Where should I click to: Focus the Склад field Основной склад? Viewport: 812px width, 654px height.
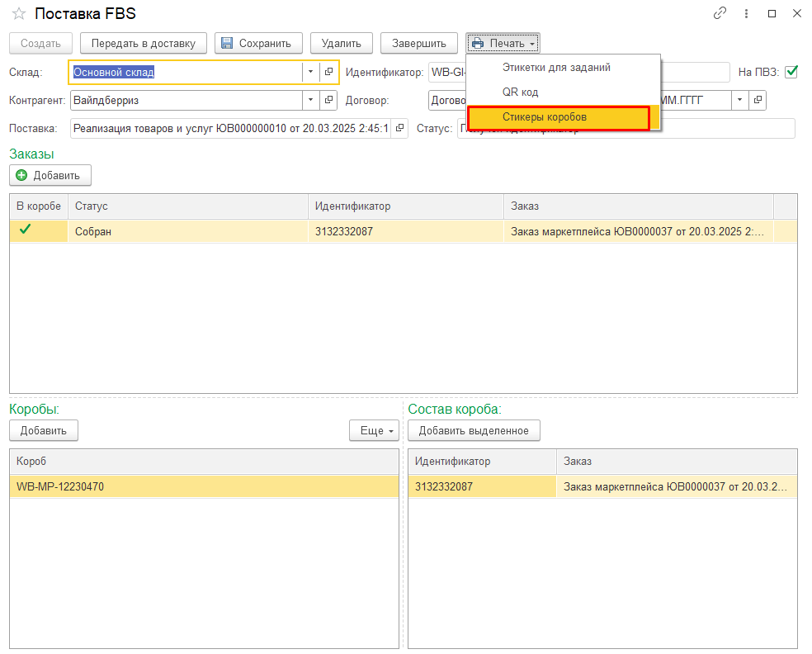point(186,72)
